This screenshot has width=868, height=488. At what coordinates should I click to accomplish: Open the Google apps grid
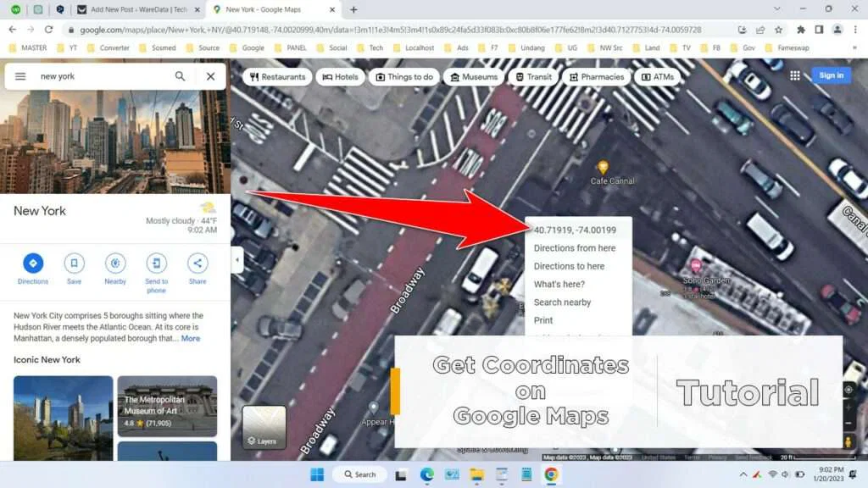pos(795,75)
